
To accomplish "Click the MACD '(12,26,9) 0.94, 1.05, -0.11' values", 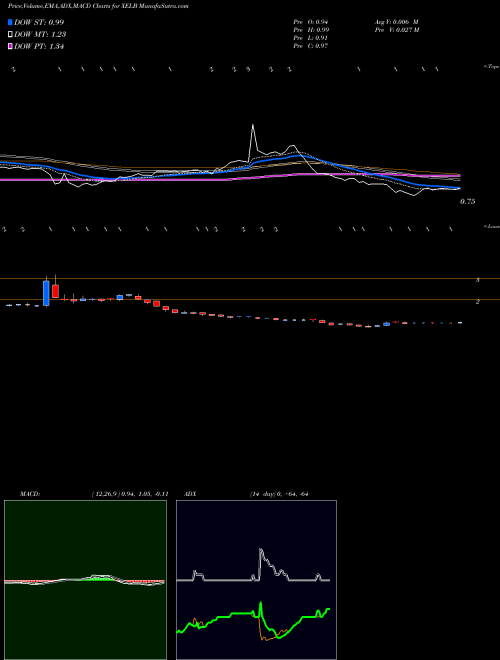I will (x=130, y=494).
